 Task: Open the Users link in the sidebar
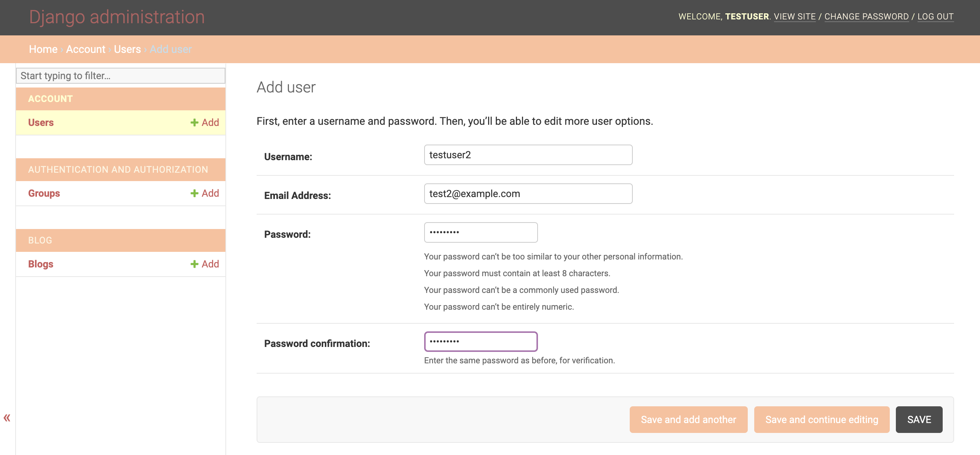(41, 123)
